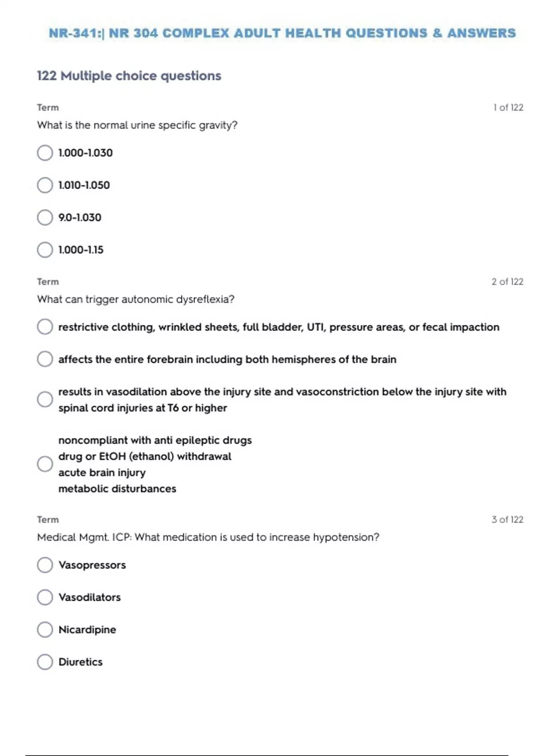Click the Medical Mgmt. ICP question text
Image resolution: width=534 pixels, height=756 pixels.
click(208, 537)
